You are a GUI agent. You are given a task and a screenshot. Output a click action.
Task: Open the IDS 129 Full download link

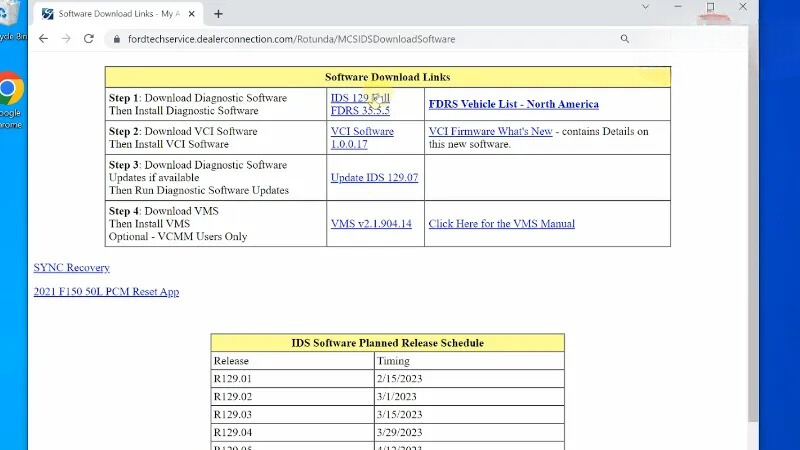[x=360, y=97]
